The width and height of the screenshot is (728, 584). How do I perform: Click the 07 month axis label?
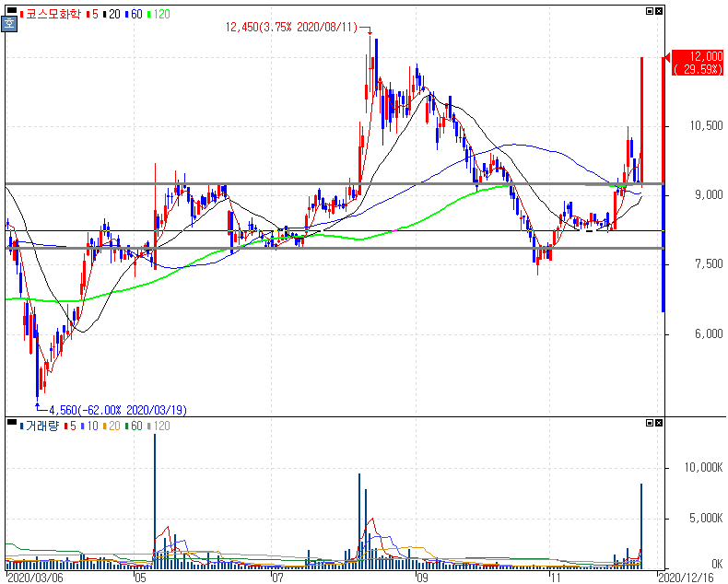tap(277, 578)
